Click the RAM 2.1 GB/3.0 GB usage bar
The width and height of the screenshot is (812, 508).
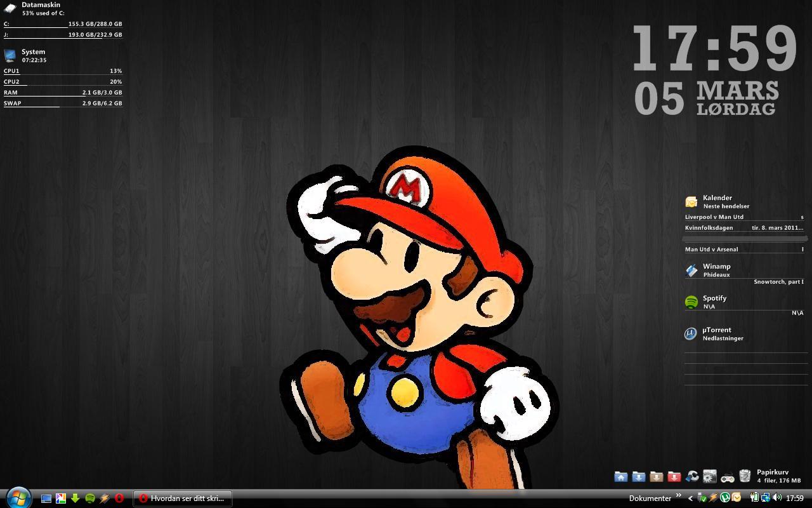point(63,93)
